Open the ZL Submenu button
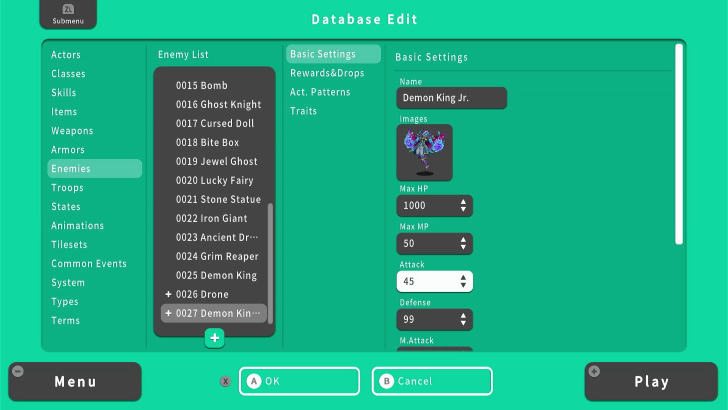728x410 pixels. click(68, 14)
